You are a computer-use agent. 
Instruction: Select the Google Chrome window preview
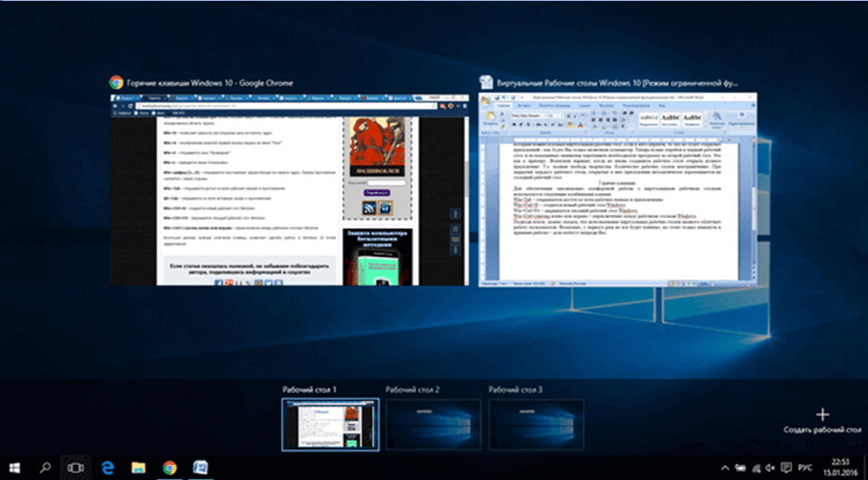coord(289,188)
